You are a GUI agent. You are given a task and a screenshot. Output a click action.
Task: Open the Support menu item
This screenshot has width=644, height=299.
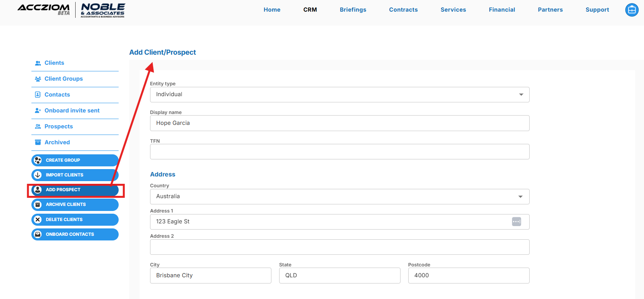(597, 10)
